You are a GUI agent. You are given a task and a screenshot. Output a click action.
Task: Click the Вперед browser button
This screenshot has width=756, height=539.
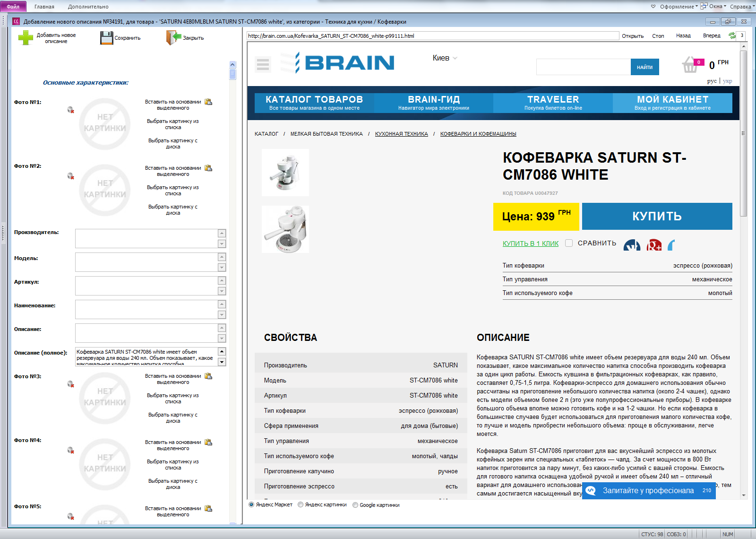pyautogui.click(x=712, y=36)
